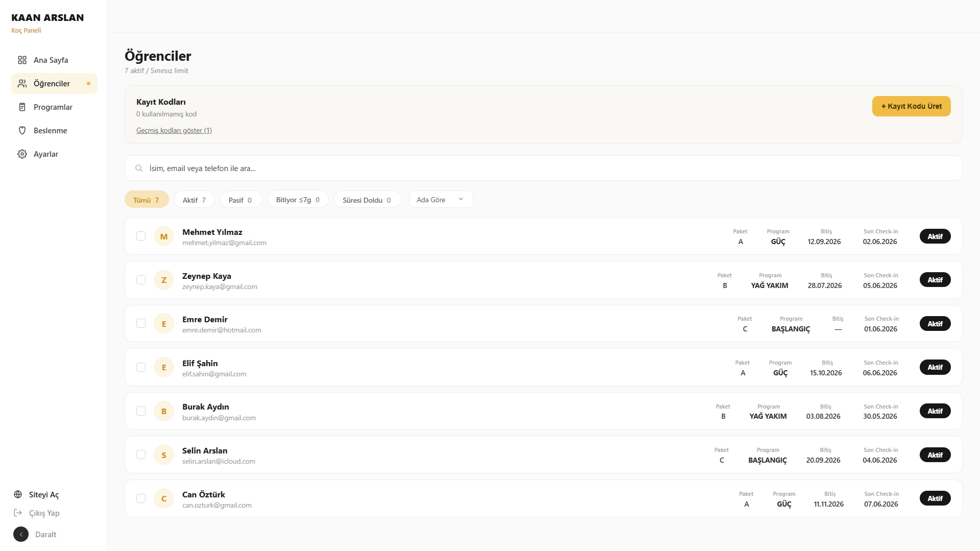Open the Ada Göre sort dropdown
Image resolution: width=980 pixels, height=551 pixels.
[441, 200]
